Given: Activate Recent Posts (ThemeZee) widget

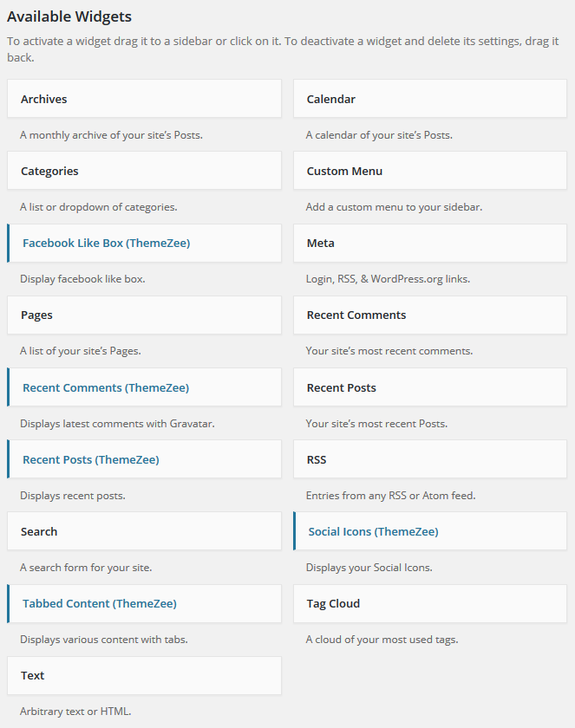Looking at the screenshot, I should pos(144,459).
